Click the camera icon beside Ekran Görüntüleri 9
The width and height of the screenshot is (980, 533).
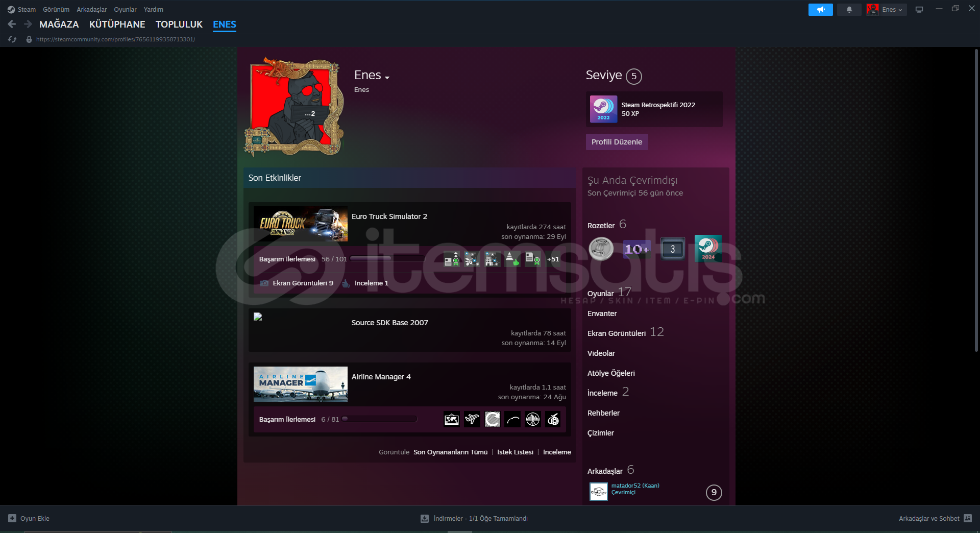click(x=264, y=283)
